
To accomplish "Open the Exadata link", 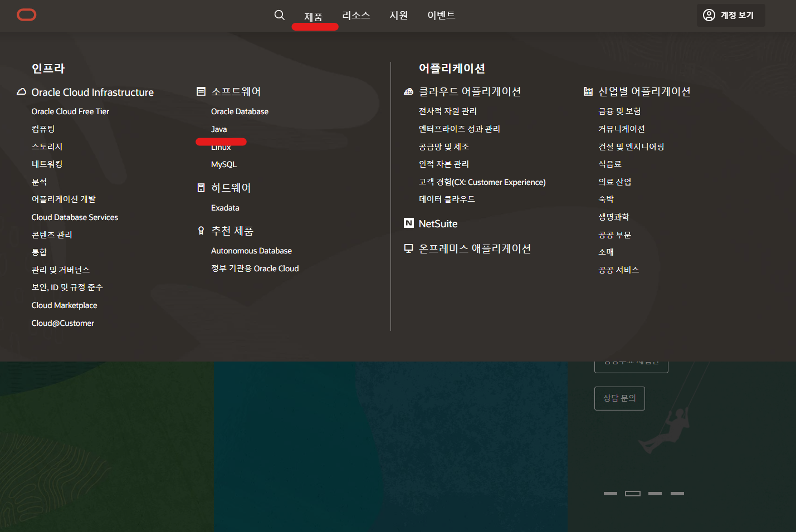I will tap(225, 208).
